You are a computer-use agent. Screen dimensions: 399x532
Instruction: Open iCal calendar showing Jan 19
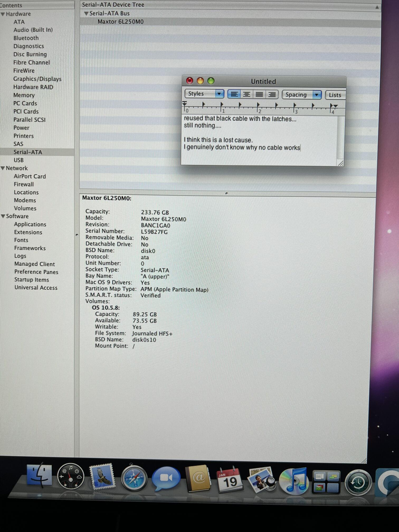point(230,479)
